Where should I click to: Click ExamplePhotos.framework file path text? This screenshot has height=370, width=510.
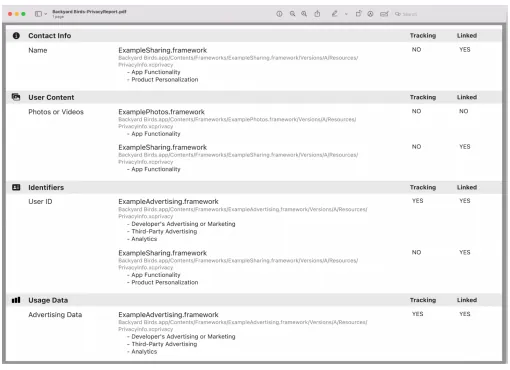(x=237, y=123)
